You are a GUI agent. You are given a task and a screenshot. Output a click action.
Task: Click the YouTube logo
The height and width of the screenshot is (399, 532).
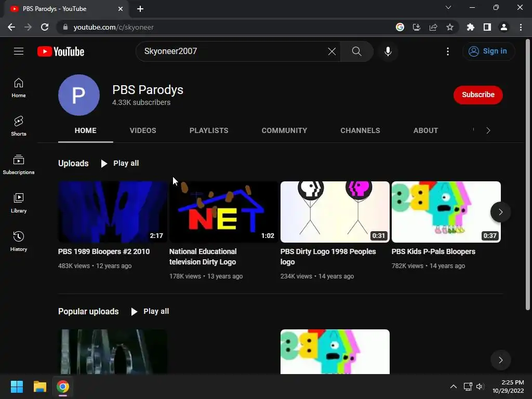click(x=61, y=51)
